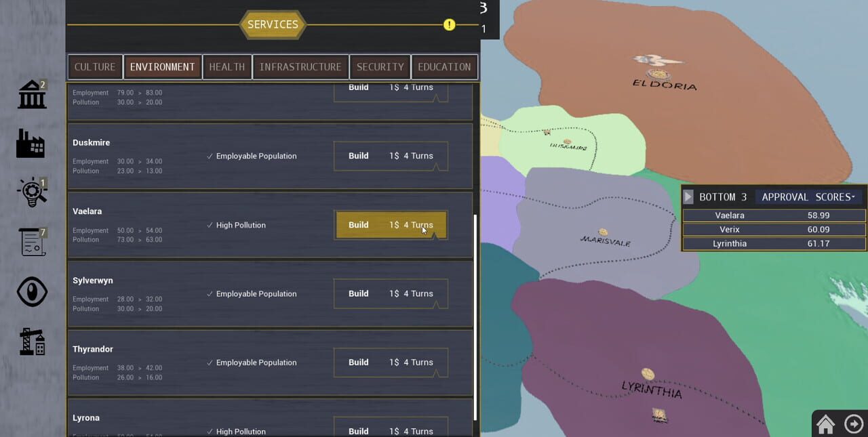Image resolution: width=868 pixels, height=437 pixels.
Task: View the policies scroll with 7 notifications
Action: point(32,242)
